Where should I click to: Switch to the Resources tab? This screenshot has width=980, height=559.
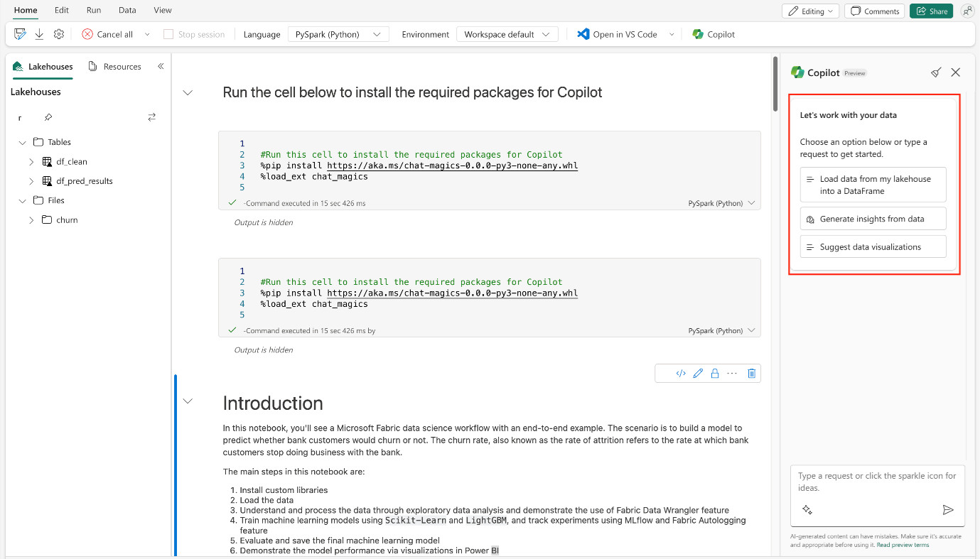coord(114,66)
